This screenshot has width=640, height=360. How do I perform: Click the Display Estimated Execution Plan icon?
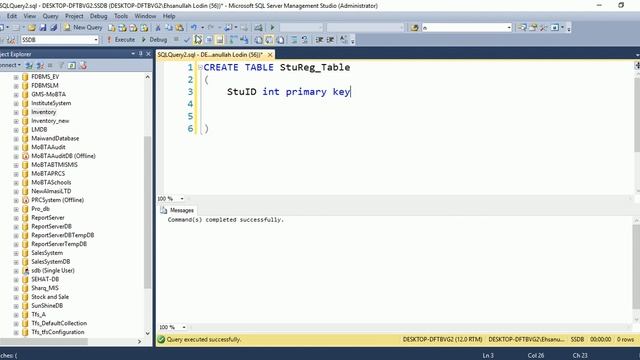pos(198,40)
